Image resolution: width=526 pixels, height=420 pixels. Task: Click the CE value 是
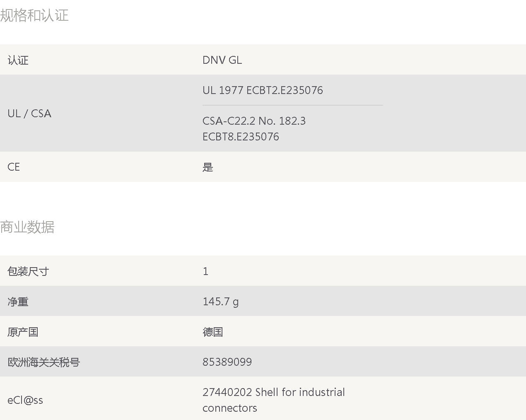208,167
